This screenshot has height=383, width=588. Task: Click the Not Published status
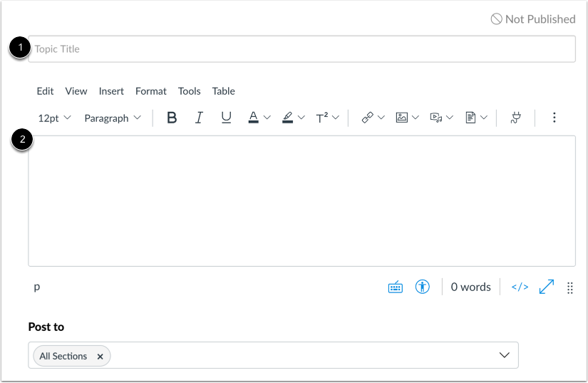point(533,19)
